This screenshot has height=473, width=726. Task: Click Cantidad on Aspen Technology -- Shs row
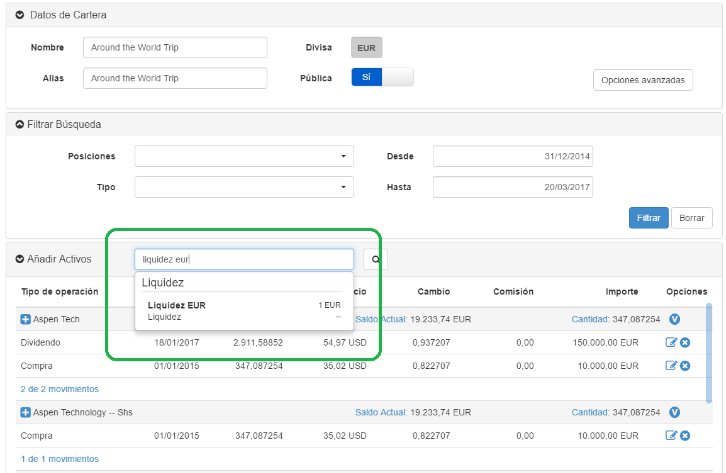[590, 412]
